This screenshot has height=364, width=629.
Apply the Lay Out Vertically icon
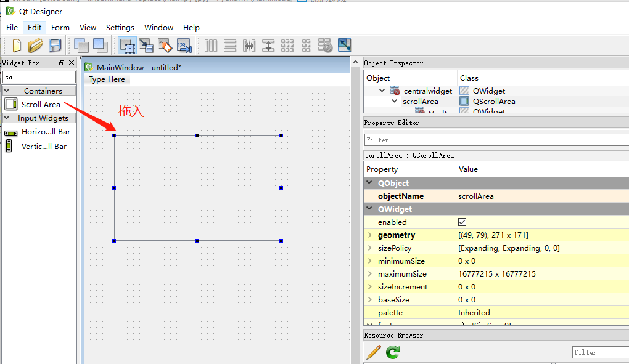[230, 46]
